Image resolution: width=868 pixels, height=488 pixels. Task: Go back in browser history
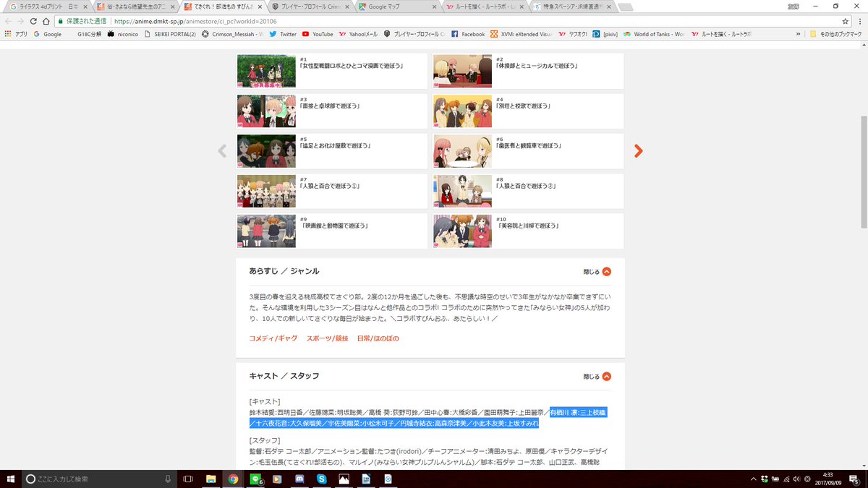click(x=9, y=21)
